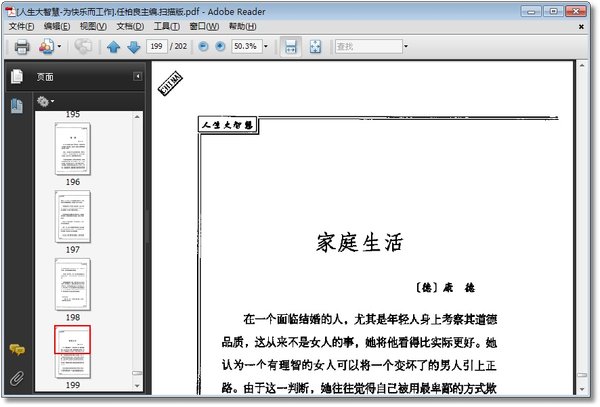Open the 视图(V) menu
600x407 pixels.
(93, 26)
